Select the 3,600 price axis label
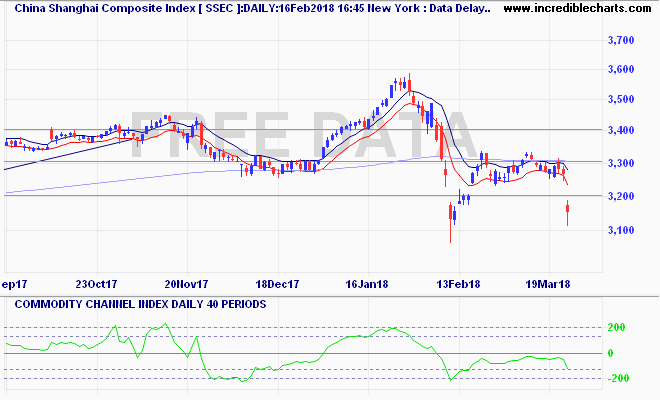660x400 pixels. click(x=622, y=69)
